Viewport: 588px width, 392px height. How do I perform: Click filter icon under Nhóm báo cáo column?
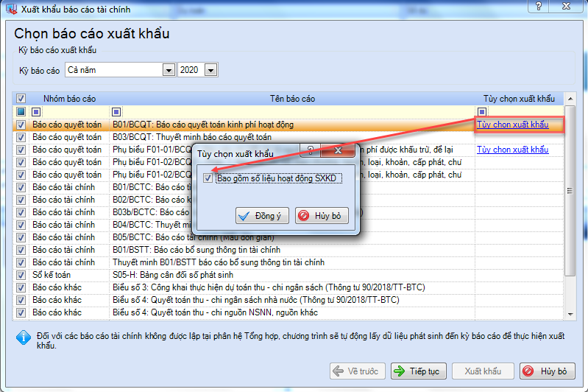click(x=36, y=112)
